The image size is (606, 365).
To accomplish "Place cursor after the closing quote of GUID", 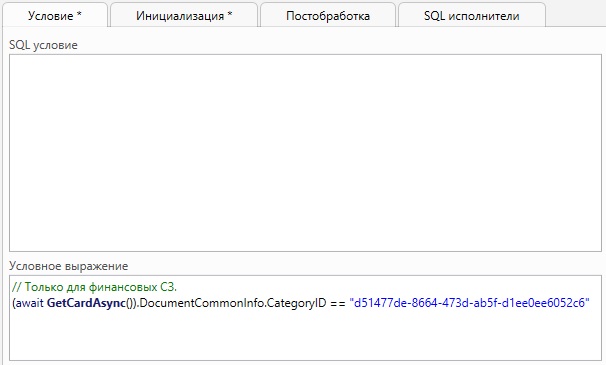I will 591,303.
